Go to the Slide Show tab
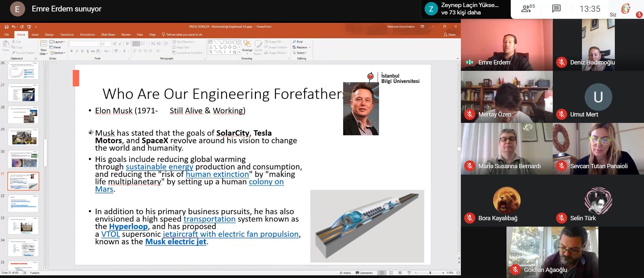Viewport: 644px width, 278px height. click(108, 35)
